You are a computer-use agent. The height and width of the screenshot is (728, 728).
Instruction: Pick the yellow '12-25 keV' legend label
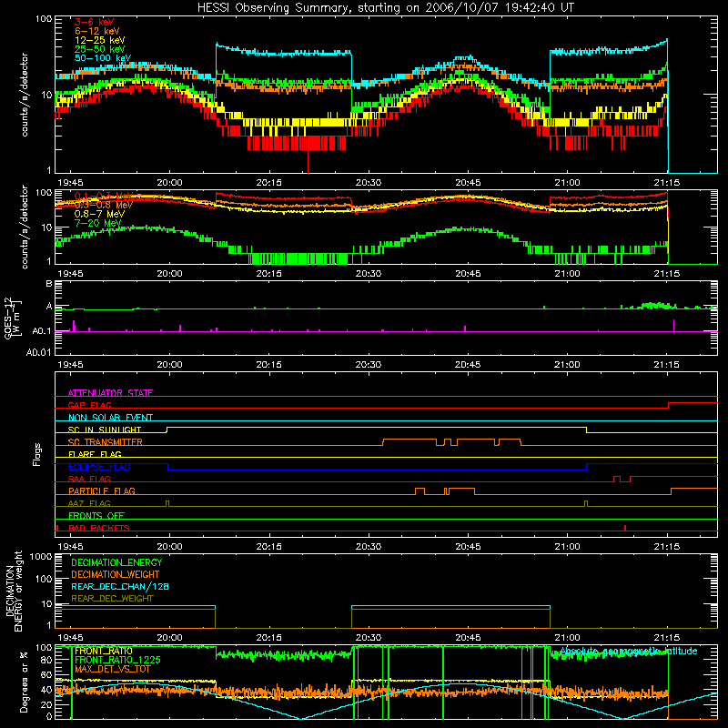tap(99, 40)
